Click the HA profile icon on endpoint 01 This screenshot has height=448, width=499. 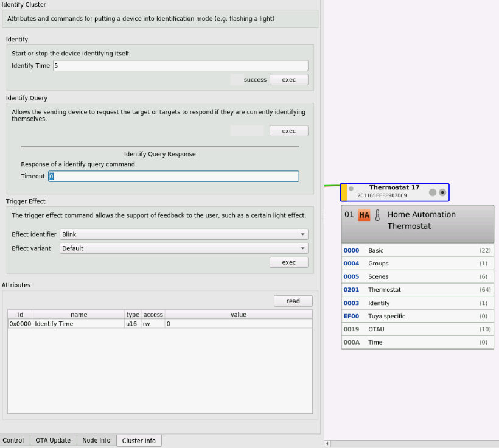(365, 215)
